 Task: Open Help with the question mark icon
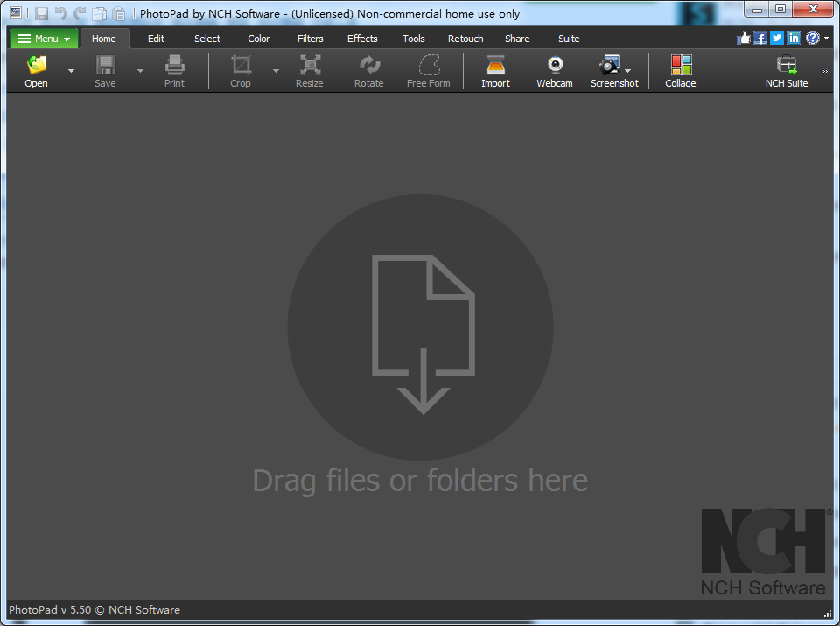[x=813, y=38]
